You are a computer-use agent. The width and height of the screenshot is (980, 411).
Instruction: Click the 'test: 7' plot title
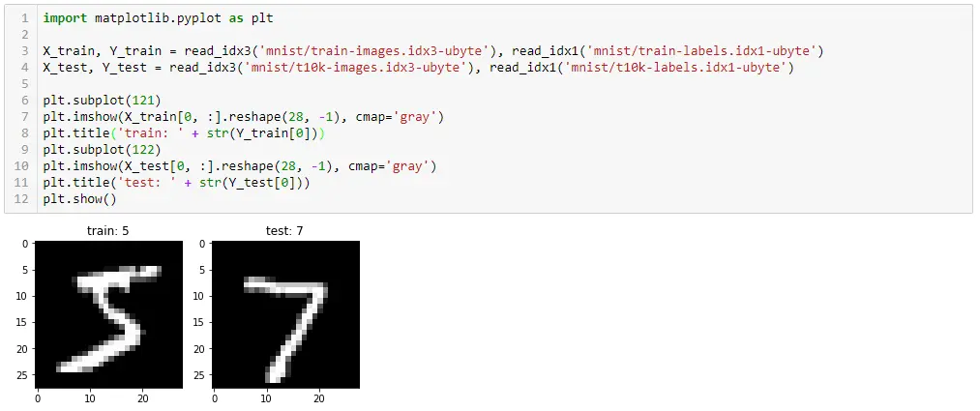pyautogui.click(x=285, y=232)
